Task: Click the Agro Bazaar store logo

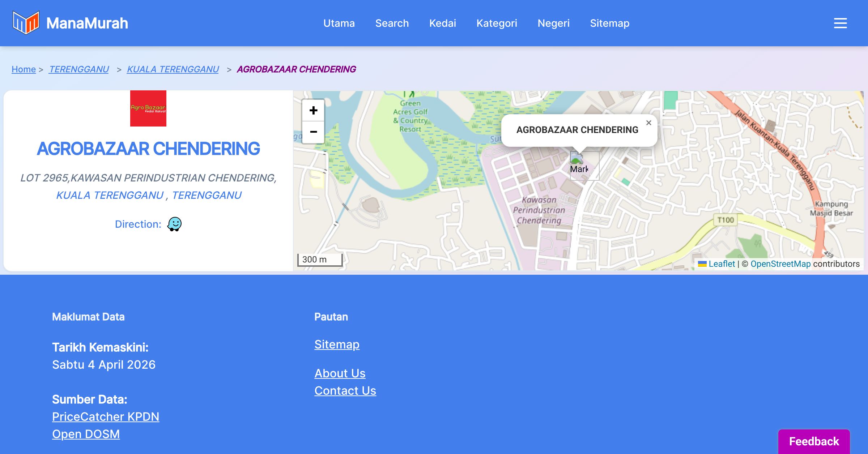Action: [148, 108]
